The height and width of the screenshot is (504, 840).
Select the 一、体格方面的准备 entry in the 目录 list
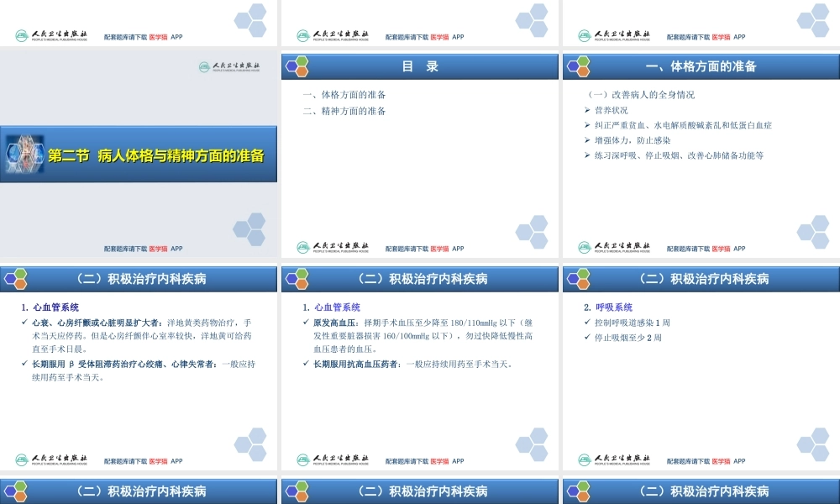coord(344,95)
